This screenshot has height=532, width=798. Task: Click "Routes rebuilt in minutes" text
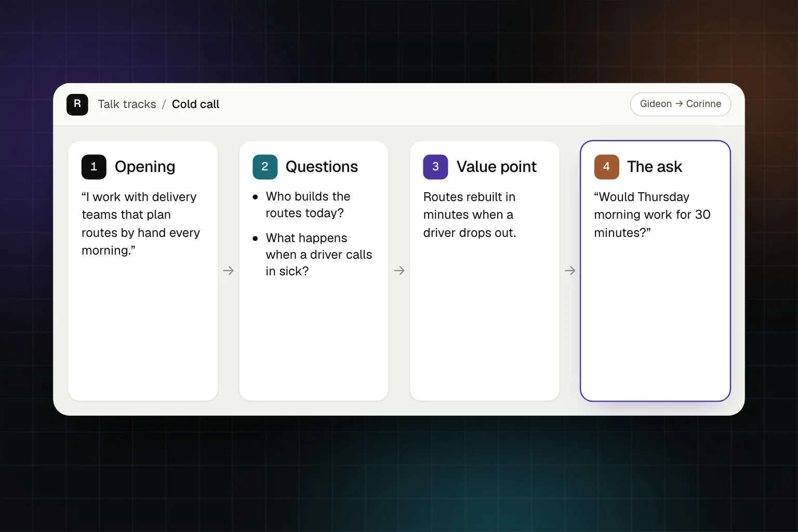click(x=470, y=215)
